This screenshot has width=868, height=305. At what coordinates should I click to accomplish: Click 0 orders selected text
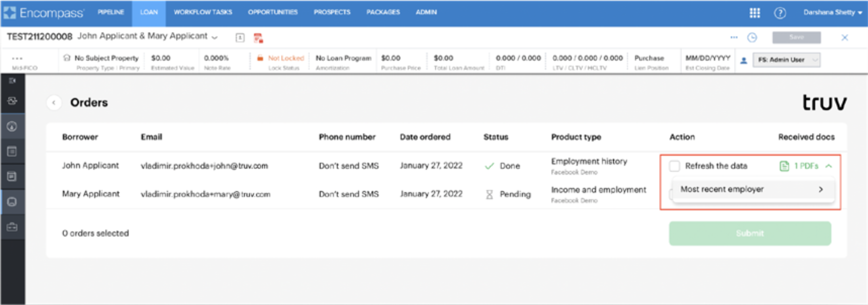point(95,233)
